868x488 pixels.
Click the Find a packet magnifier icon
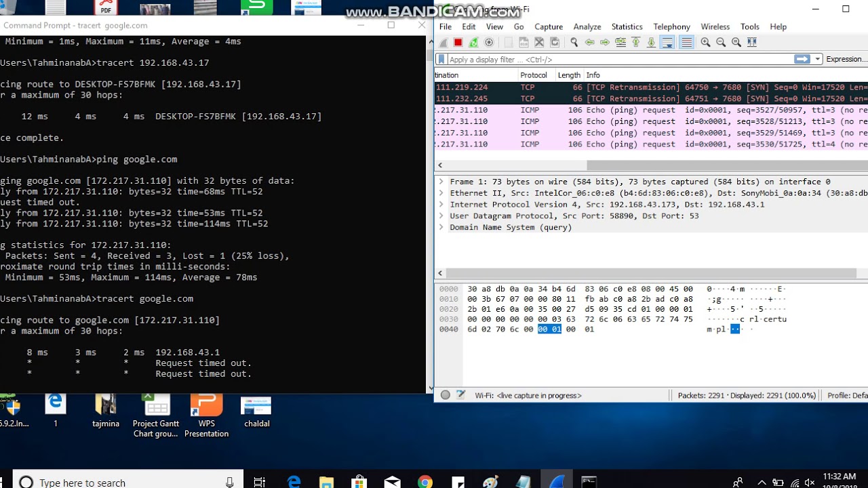click(574, 42)
